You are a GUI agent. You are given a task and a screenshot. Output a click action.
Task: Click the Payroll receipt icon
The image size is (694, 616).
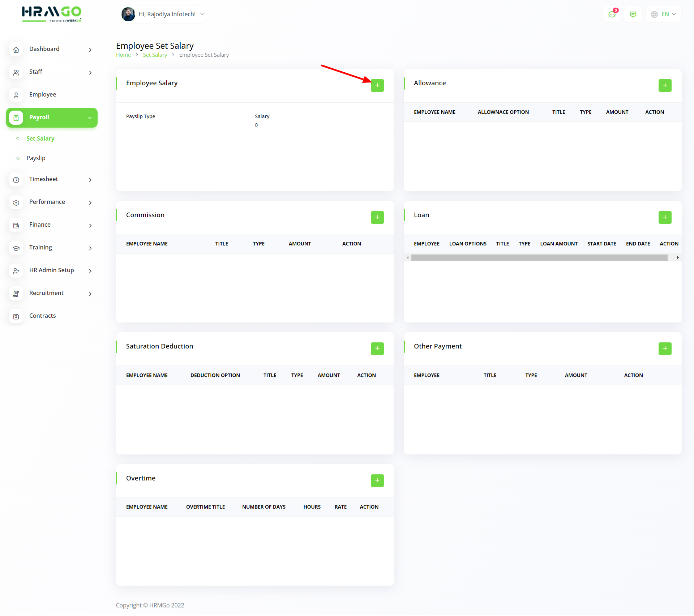pyautogui.click(x=16, y=118)
